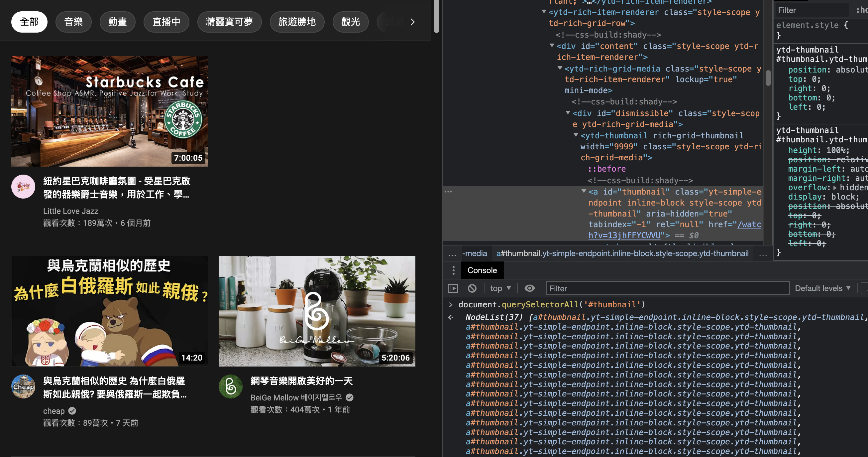Open the Default levels dropdown
This screenshot has height=457, width=868.
822,288
